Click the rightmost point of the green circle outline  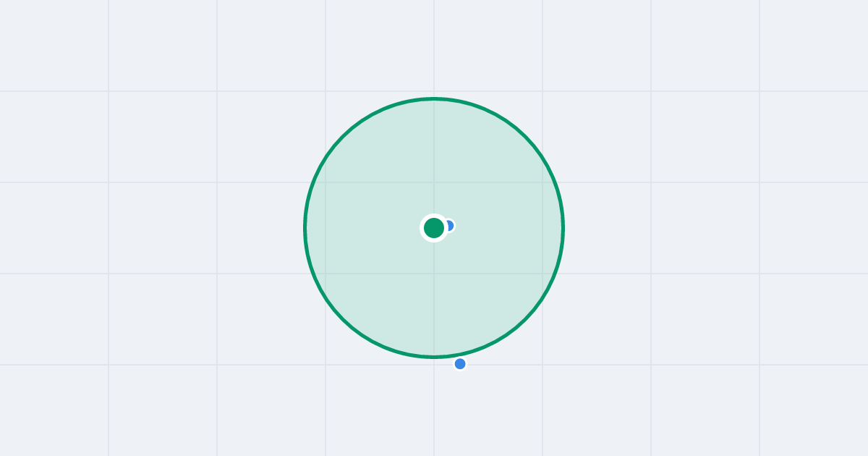tap(563, 228)
